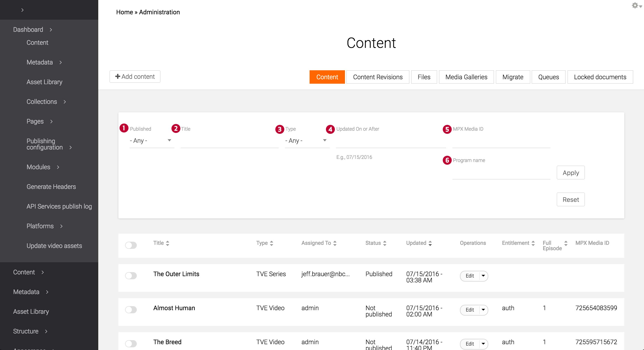Toggle selection for The Outer Limits

[x=131, y=276]
